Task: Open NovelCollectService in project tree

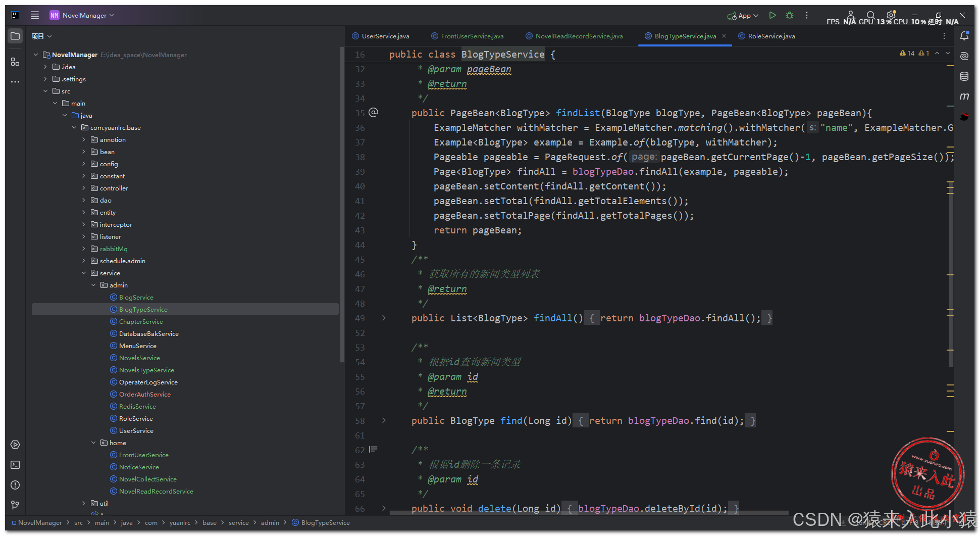Action: [x=147, y=479]
